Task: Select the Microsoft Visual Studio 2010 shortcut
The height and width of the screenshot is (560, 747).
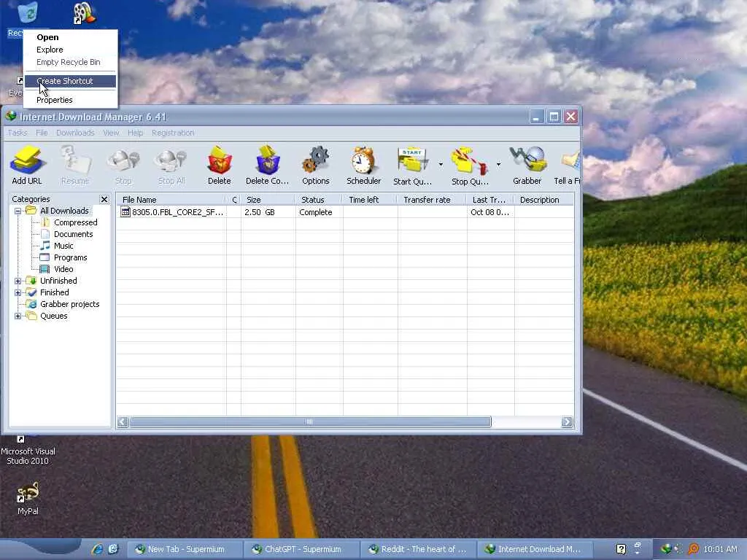Action: click(x=28, y=451)
